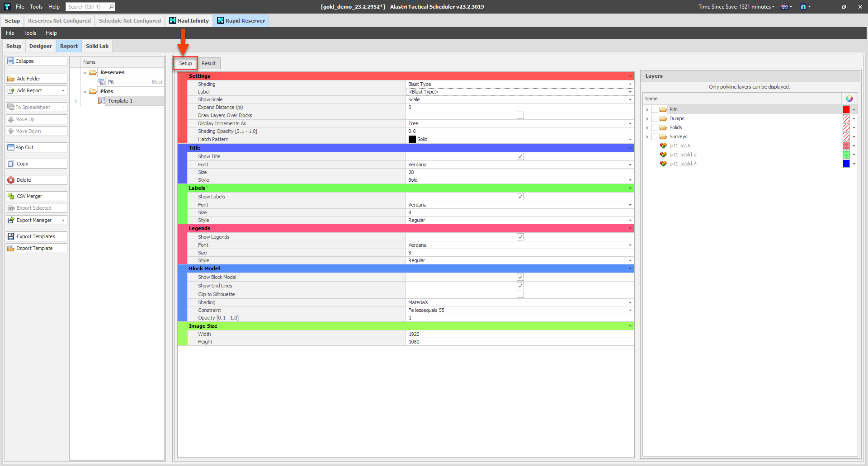Enable Draw Layers Over Blocks checkbox
Image resolution: width=868 pixels, height=466 pixels.
coord(520,115)
